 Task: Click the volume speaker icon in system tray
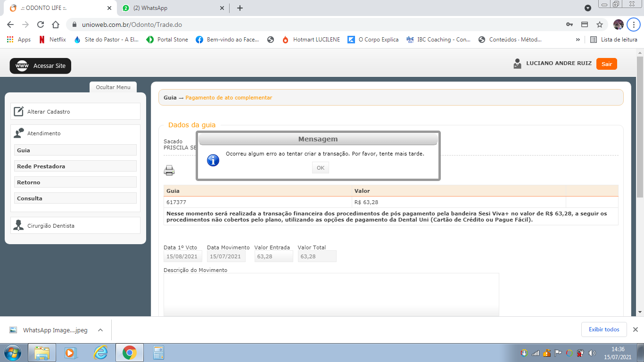tap(592, 353)
